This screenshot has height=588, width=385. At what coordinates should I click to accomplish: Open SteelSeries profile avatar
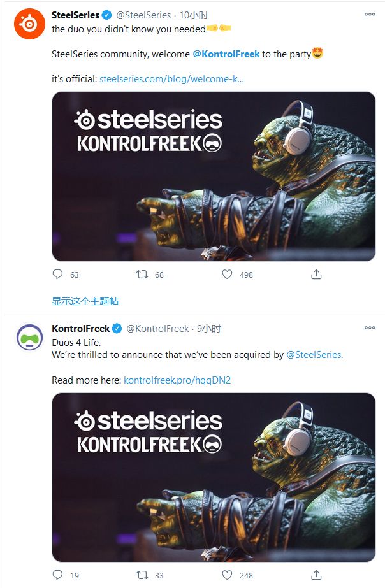[x=29, y=24]
